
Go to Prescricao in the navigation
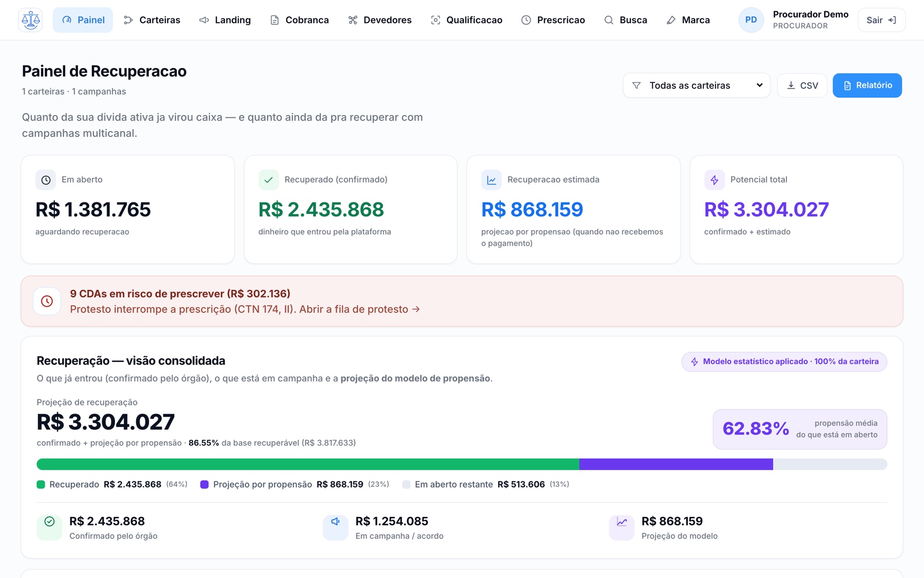[553, 20]
